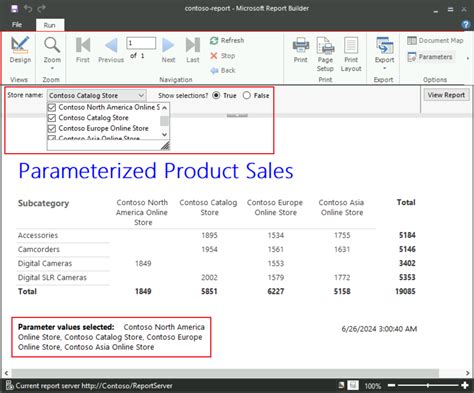This screenshot has height=393, width=474.
Task: Switch to Print Layout
Action: [x=351, y=54]
